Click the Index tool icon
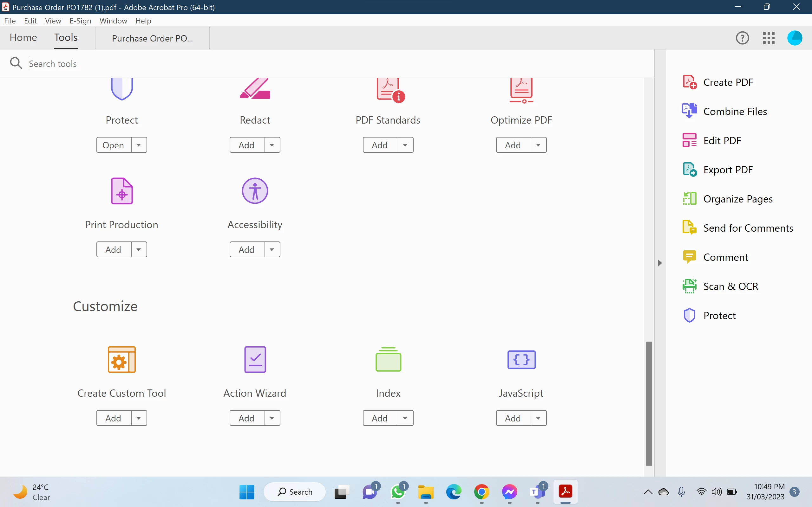The width and height of the screenshot is (812, 507). (388, 359)
